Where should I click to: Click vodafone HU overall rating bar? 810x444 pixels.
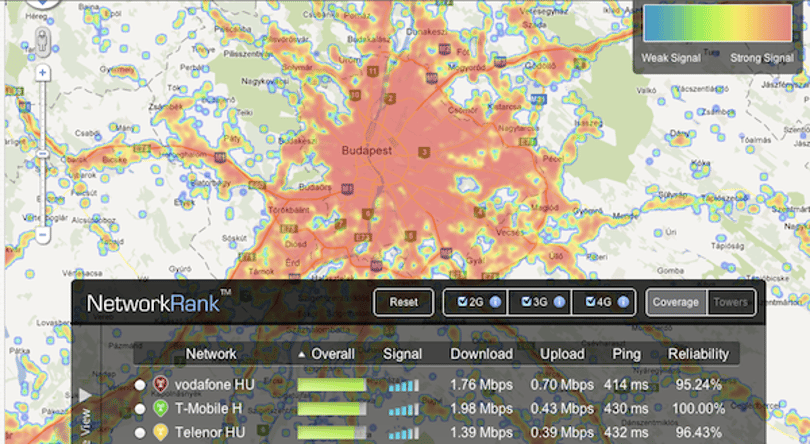(332, 385)
